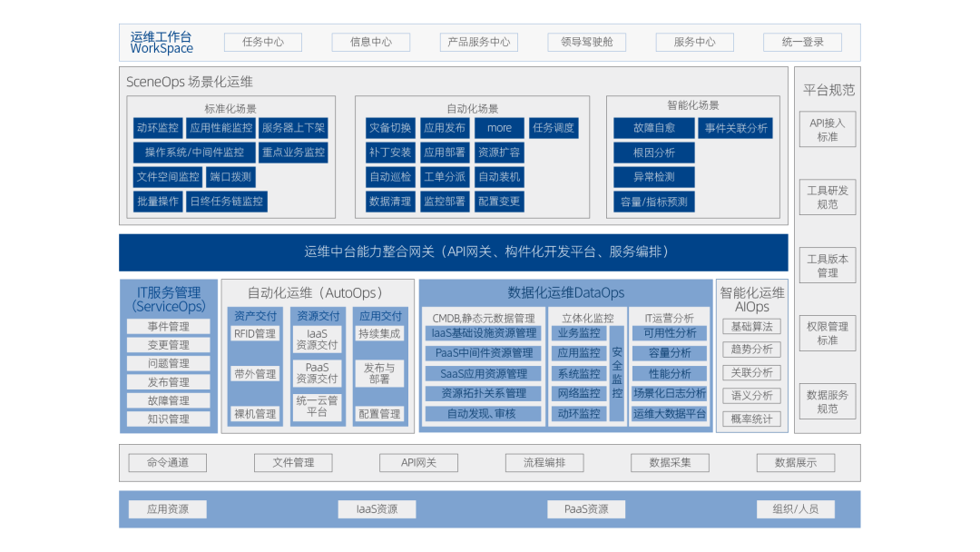Click the 运维中台能力整合网关 banner

tap(454, 252)
